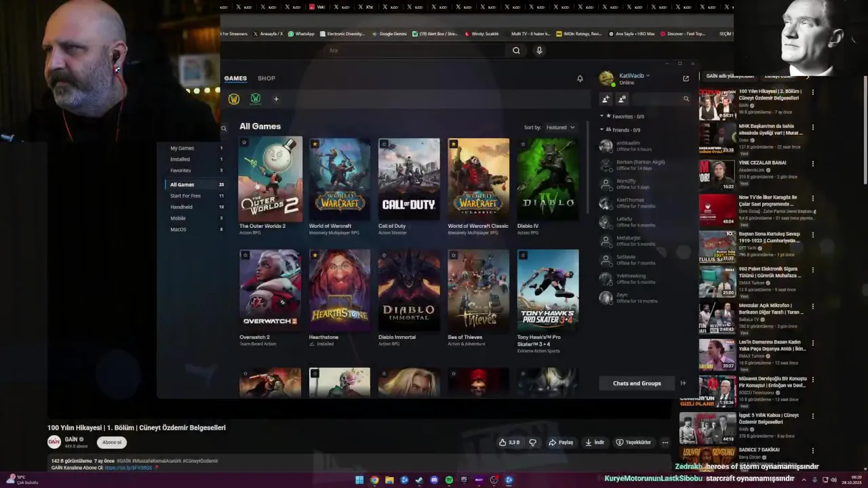Click the Teşekkürler thanks button

pyautogui.click(x=633, y=442)
